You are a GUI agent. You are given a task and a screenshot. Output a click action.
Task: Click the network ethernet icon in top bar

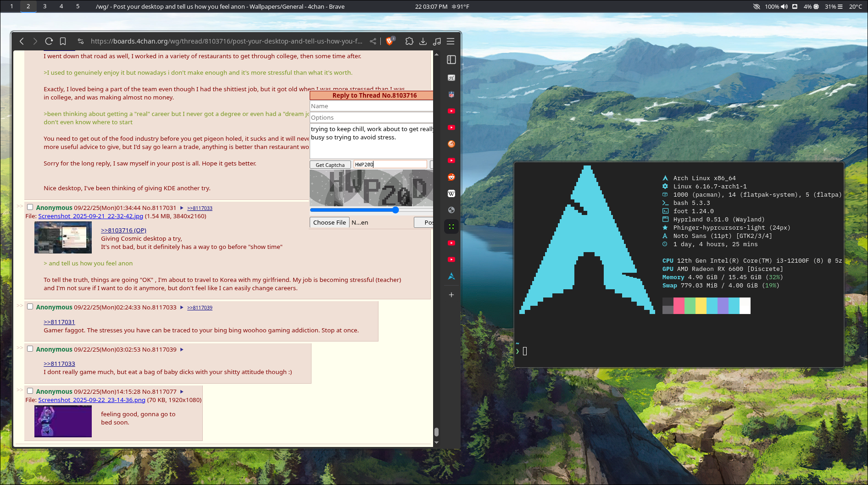click(795, 6)
